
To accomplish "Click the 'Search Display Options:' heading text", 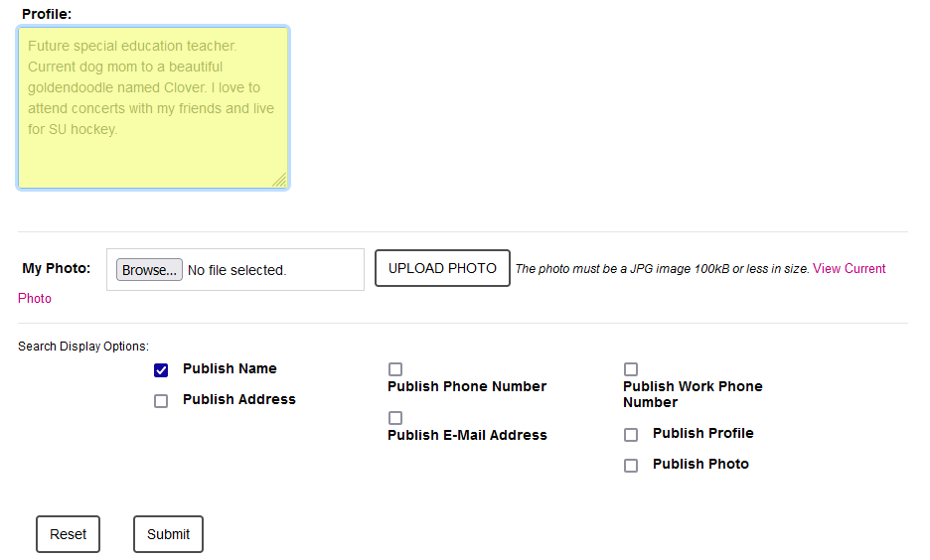I will 83,347.
